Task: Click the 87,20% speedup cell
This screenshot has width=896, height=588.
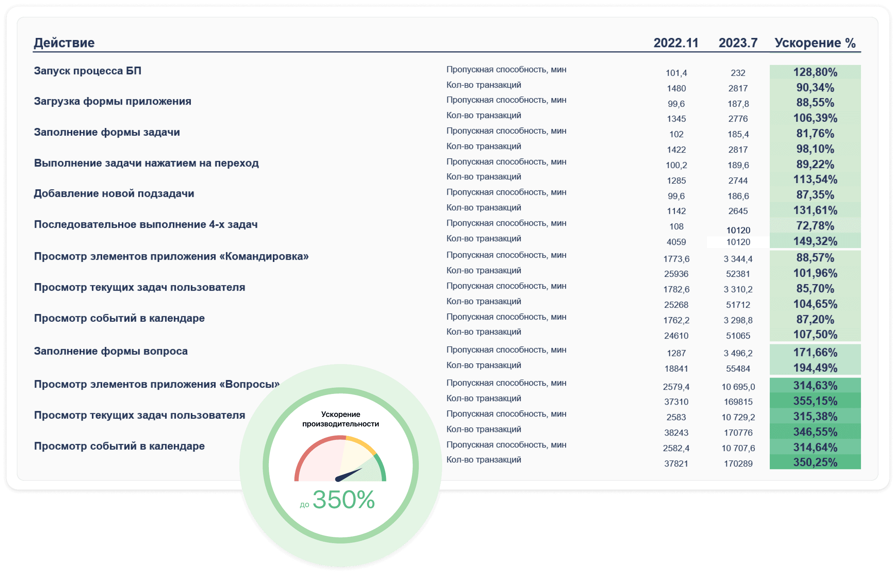Action: pyautogui.click(x=815, y=320)
